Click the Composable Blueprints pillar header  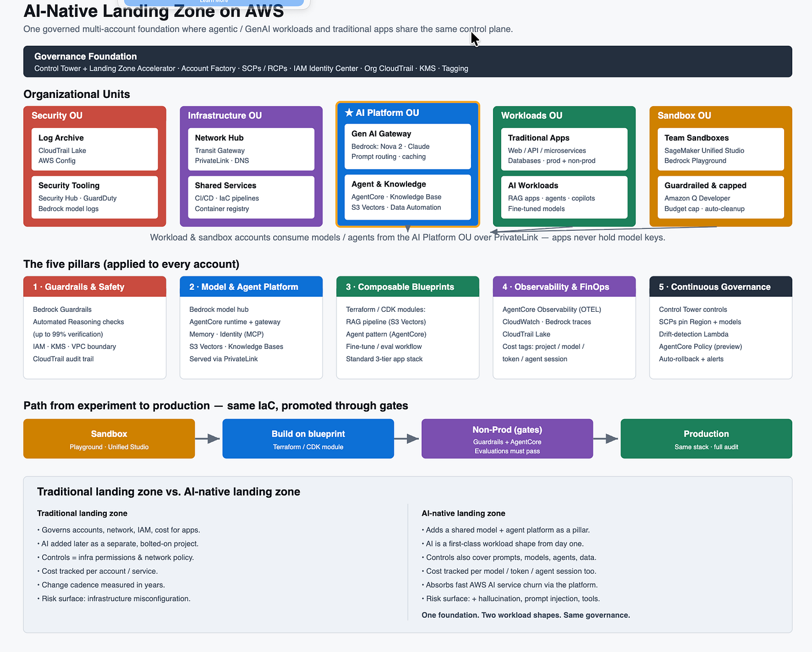click(408, 287)
